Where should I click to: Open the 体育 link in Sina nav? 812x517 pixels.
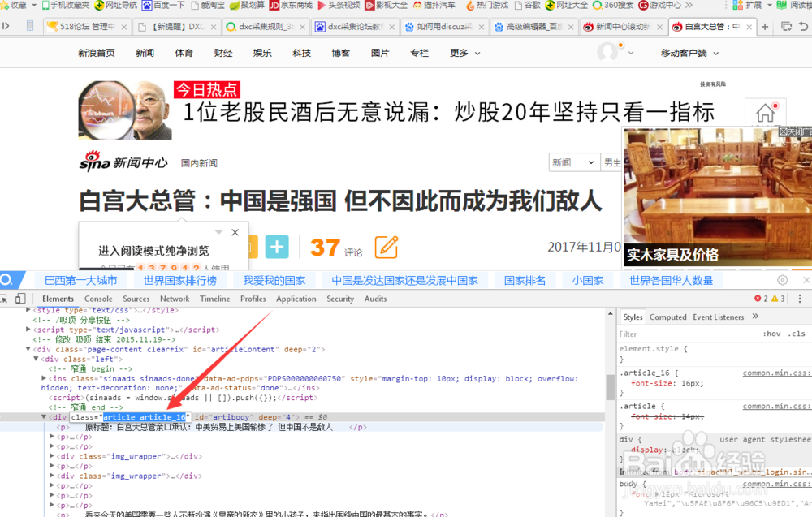[x=184, y=53]
